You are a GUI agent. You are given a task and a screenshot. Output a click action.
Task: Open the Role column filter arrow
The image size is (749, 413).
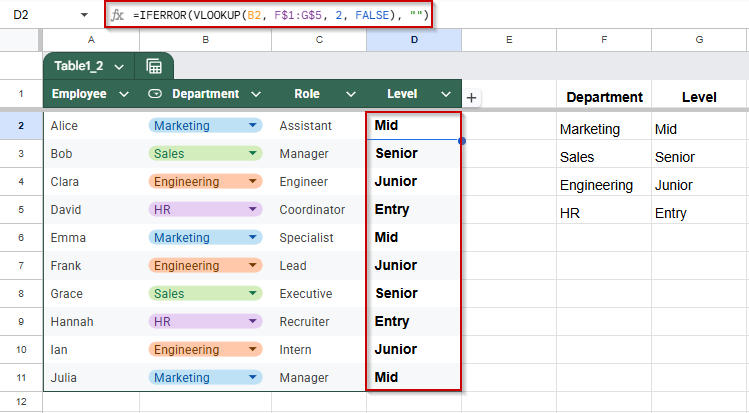(x=351, y=94)
